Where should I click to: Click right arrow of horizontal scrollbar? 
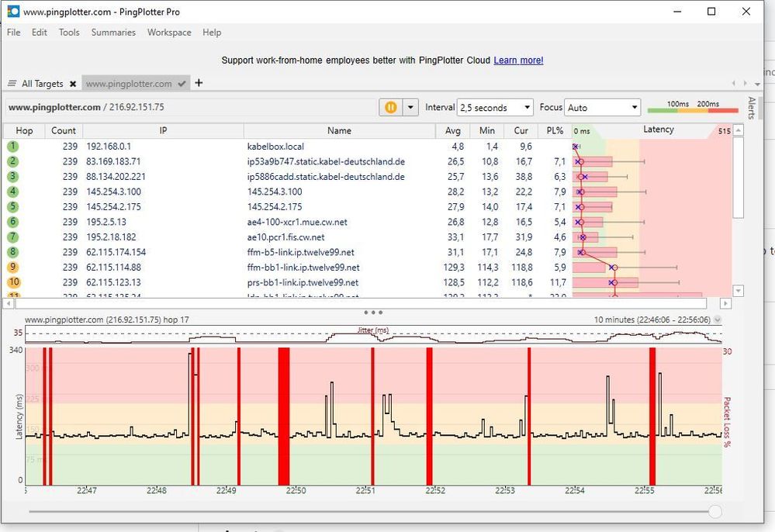pyautogui.click(x=725, y=302)
